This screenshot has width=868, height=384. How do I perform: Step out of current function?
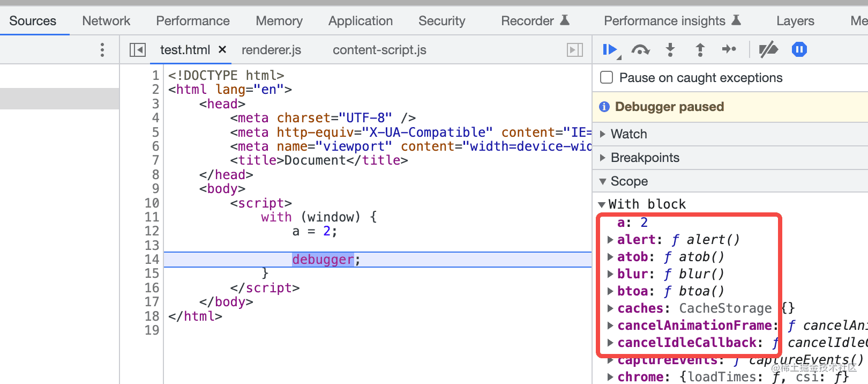click(x=700, y=50)
